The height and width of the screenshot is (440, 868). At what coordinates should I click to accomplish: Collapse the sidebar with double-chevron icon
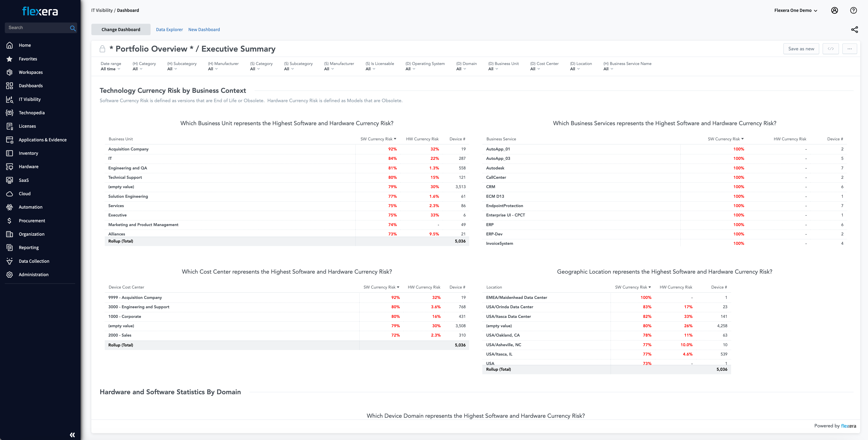tap(72, 435)
